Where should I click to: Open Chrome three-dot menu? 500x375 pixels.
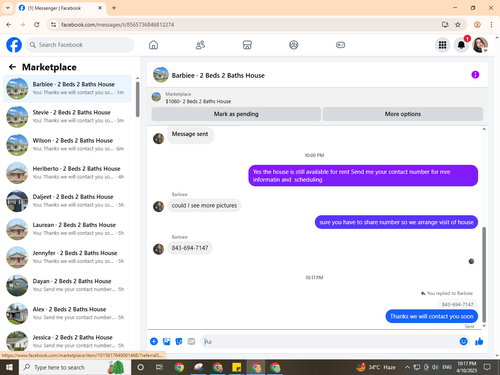pyautogui.click(x=491, y=24)
